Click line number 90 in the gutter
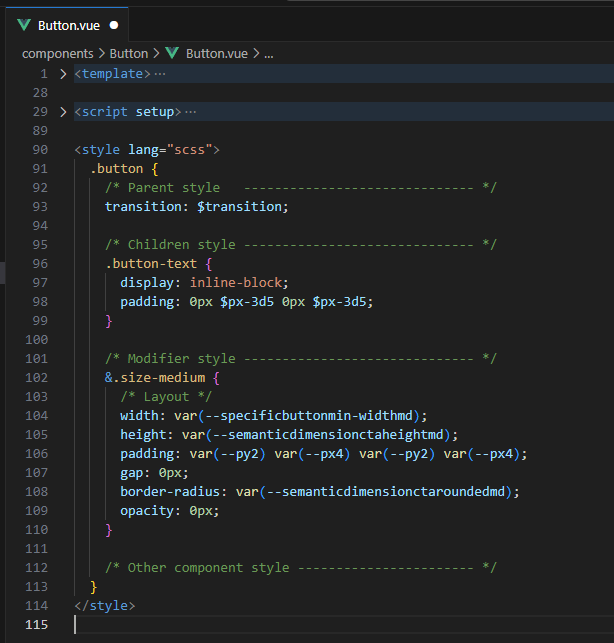The width and height of the screenshot is (614, 643). 40,150
